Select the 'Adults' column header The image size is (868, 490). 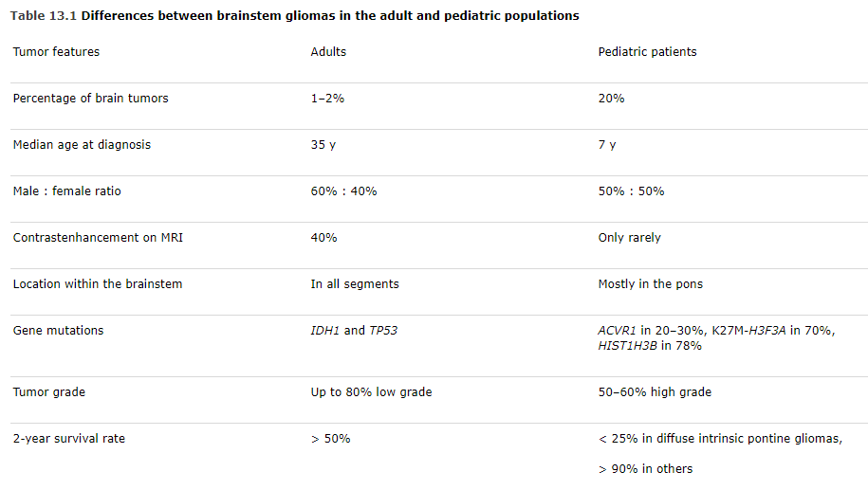[328, 52]
